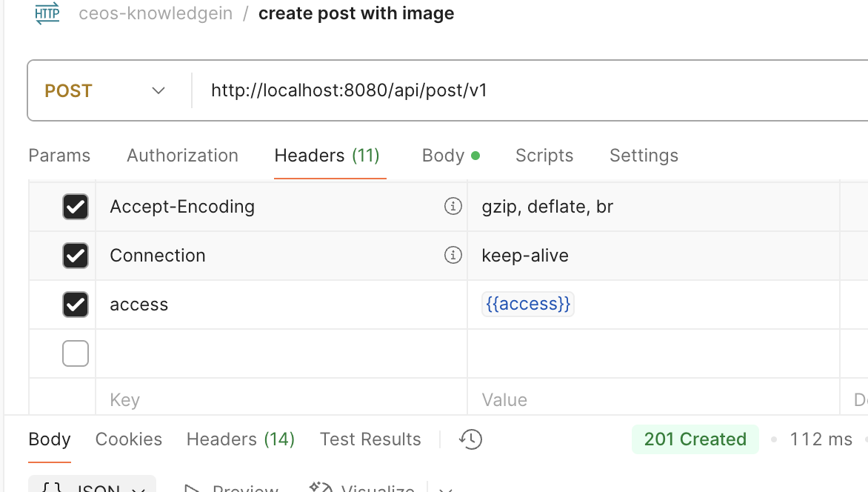Expand chevron next to Visualize
This screenshot has height=492, width=868.
coord(446,489)
